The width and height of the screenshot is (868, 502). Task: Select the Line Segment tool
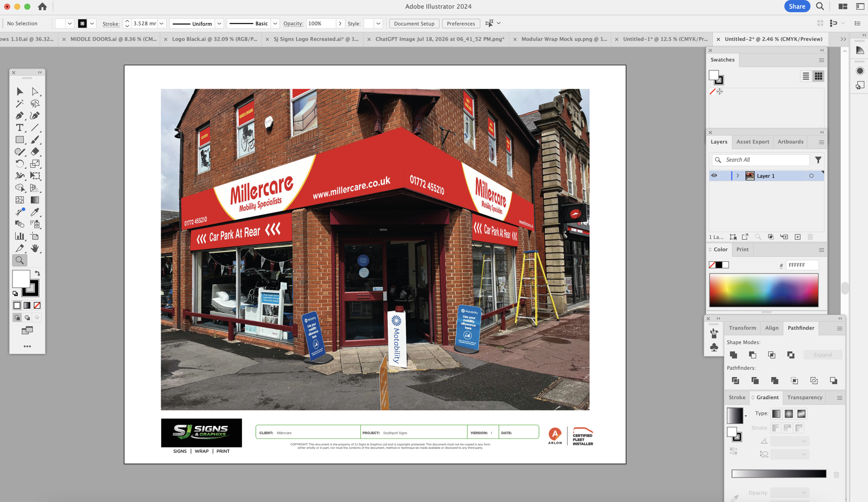35,128
